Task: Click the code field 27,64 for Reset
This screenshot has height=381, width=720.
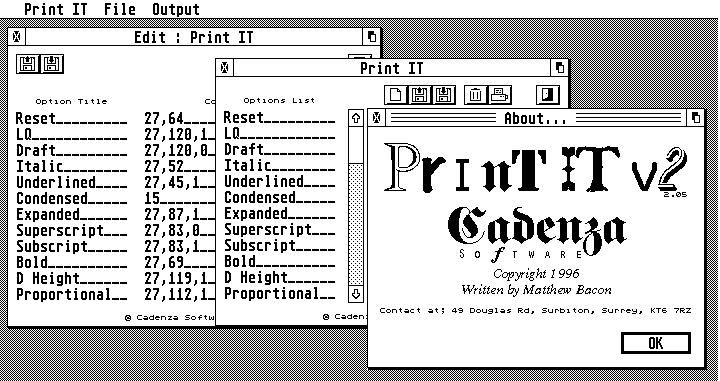Action: pos(180,118)
